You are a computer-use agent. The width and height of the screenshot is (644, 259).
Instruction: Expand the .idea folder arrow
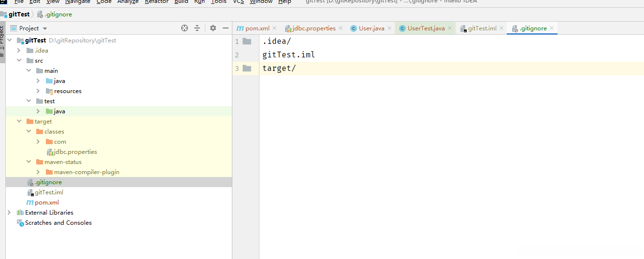[x=19, y=50]
